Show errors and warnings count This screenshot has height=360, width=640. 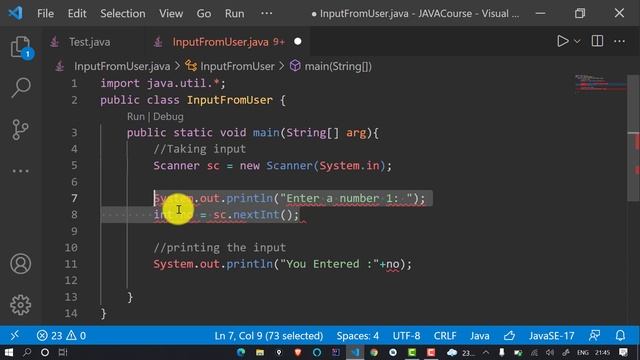[61, 336]
